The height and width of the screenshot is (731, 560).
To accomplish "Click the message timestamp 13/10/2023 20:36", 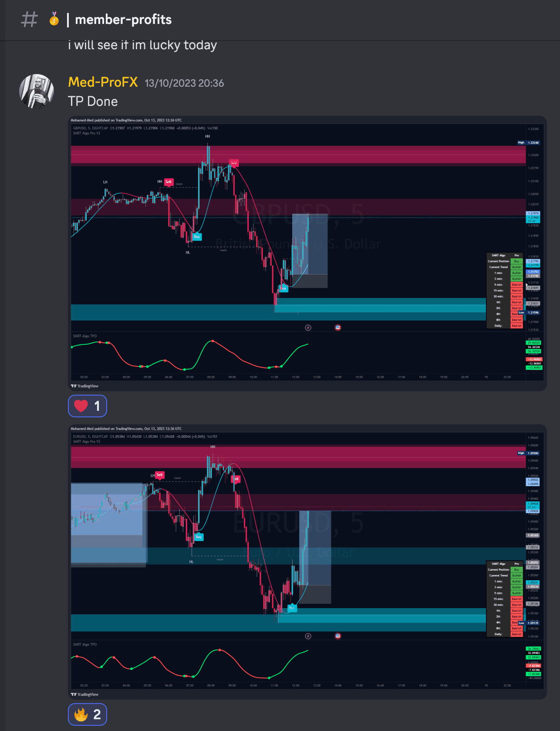I will (x=184, y=83).
